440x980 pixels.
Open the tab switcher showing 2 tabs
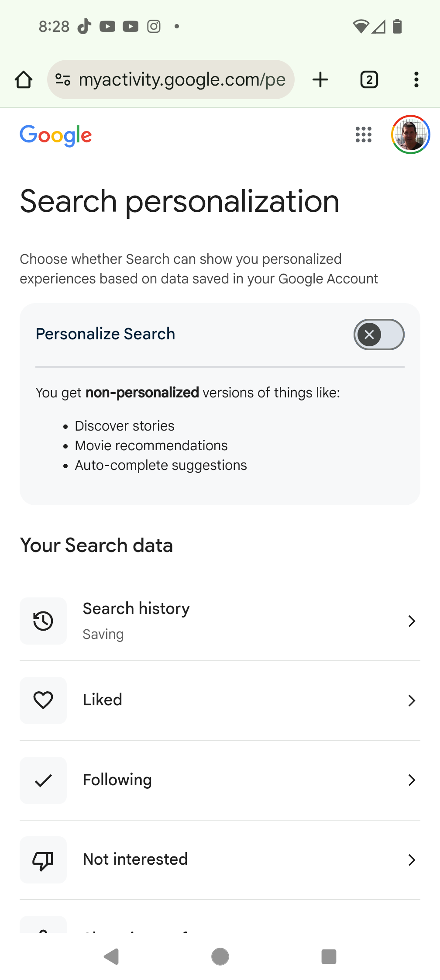[369, 80]
